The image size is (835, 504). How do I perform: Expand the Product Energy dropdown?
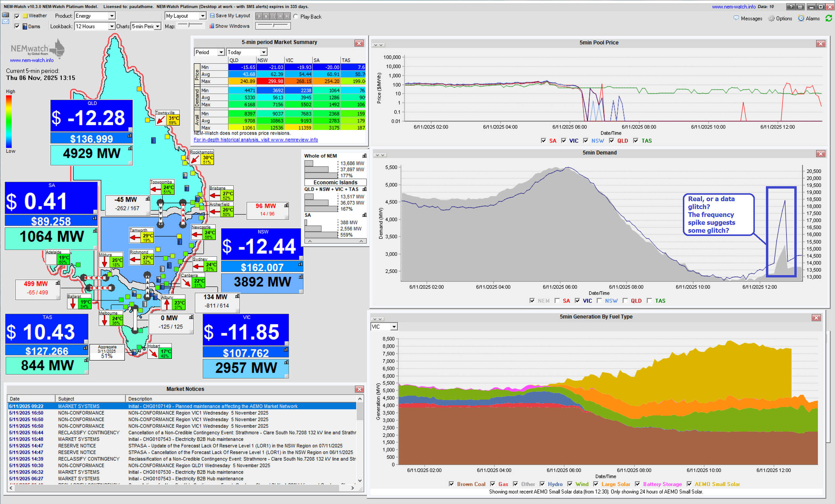pos(112,16)
